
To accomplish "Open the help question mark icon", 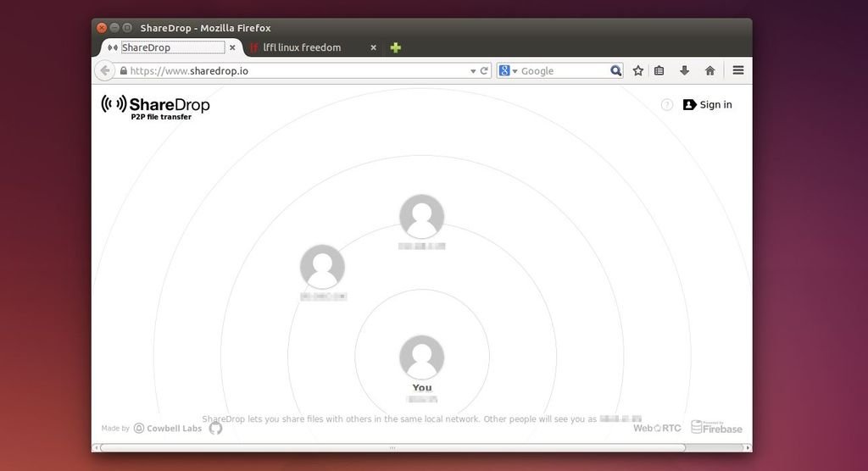I will 667,105.
